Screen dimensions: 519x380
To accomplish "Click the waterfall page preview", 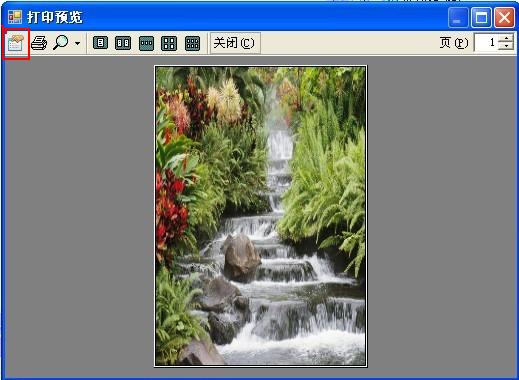I will (261, 216).
